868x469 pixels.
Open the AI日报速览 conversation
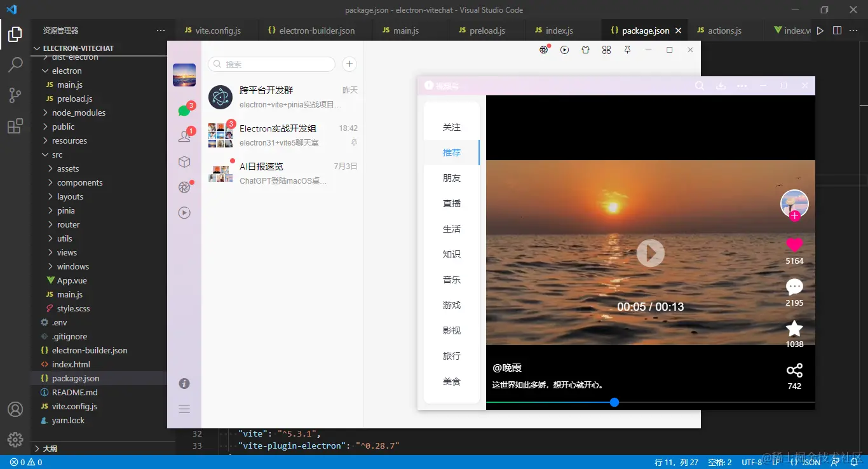tap(283, 173)
